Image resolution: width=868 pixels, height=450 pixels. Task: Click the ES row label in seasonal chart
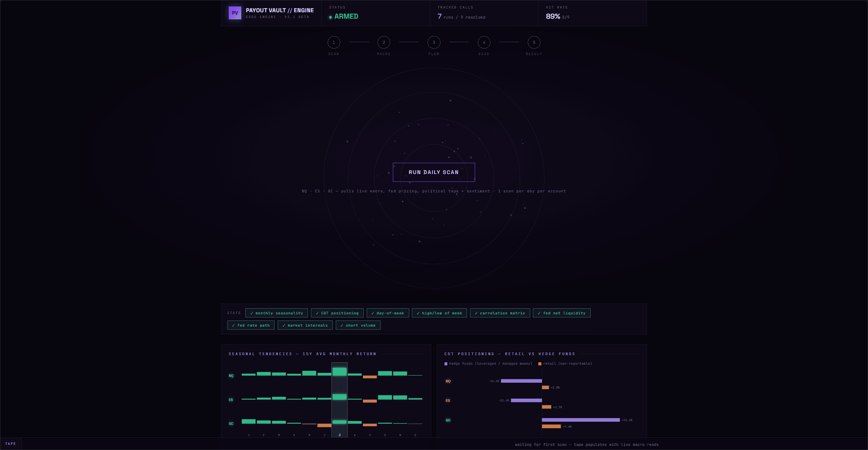231,400
